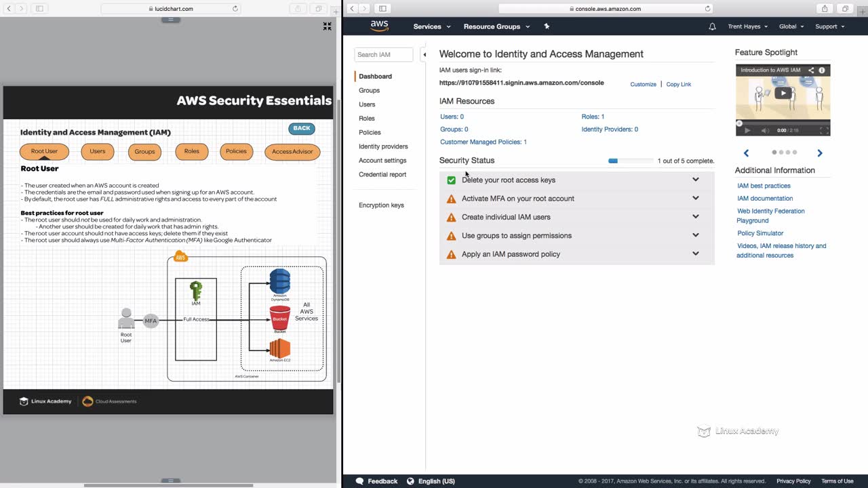Show previous Feature Spotlight item

click(x=746, y=153)
